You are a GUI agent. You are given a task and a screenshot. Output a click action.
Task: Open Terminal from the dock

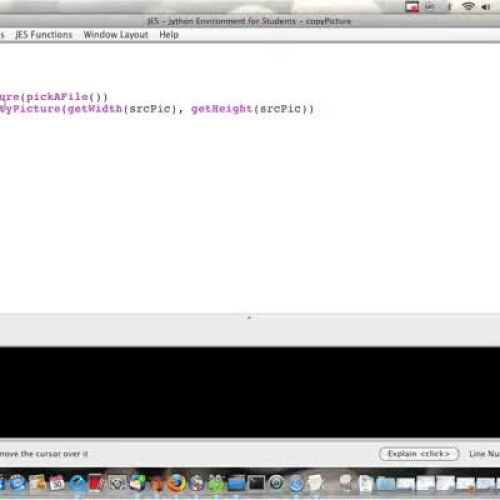[x=256, y=483]
